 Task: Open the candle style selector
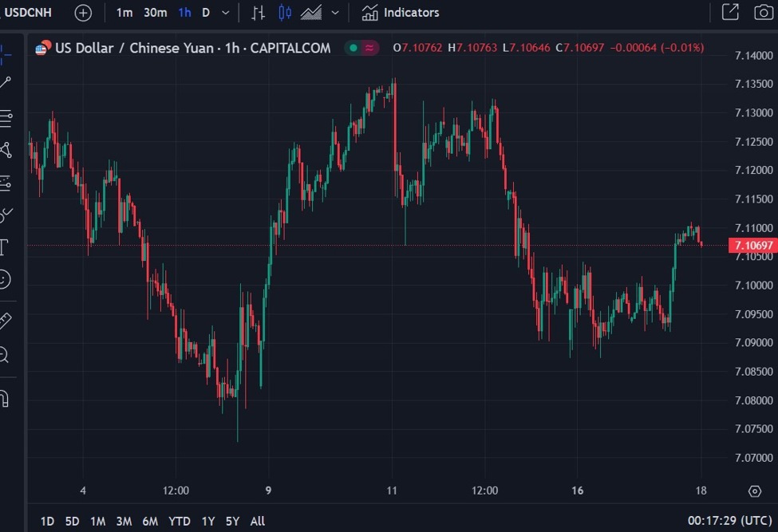click(x=286, y=13)
